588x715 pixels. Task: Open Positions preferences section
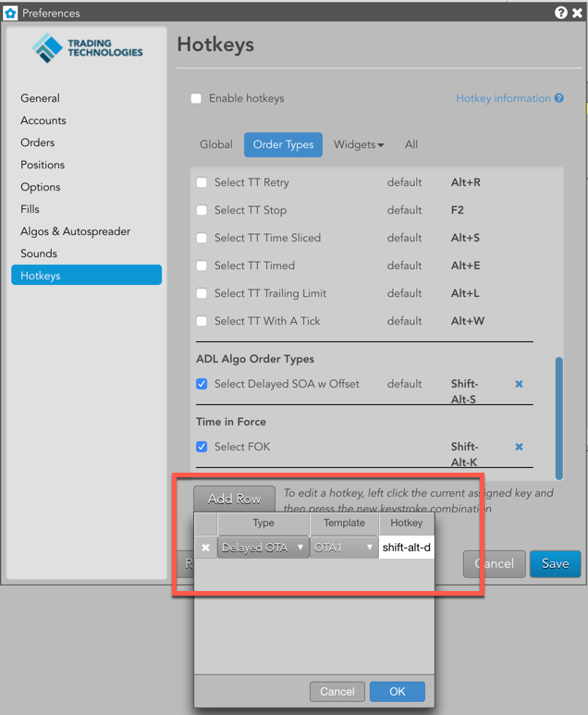click(x=43, y=165)
